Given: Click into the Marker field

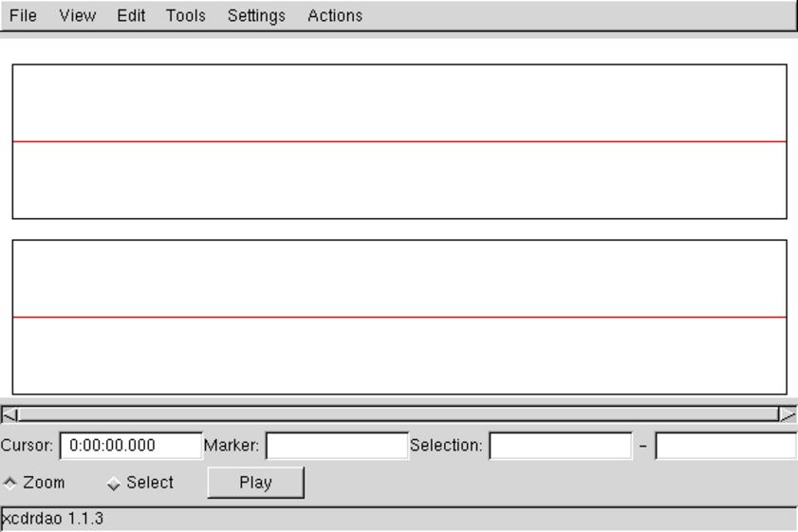Looking at the screenshot, I should (336, 446).
